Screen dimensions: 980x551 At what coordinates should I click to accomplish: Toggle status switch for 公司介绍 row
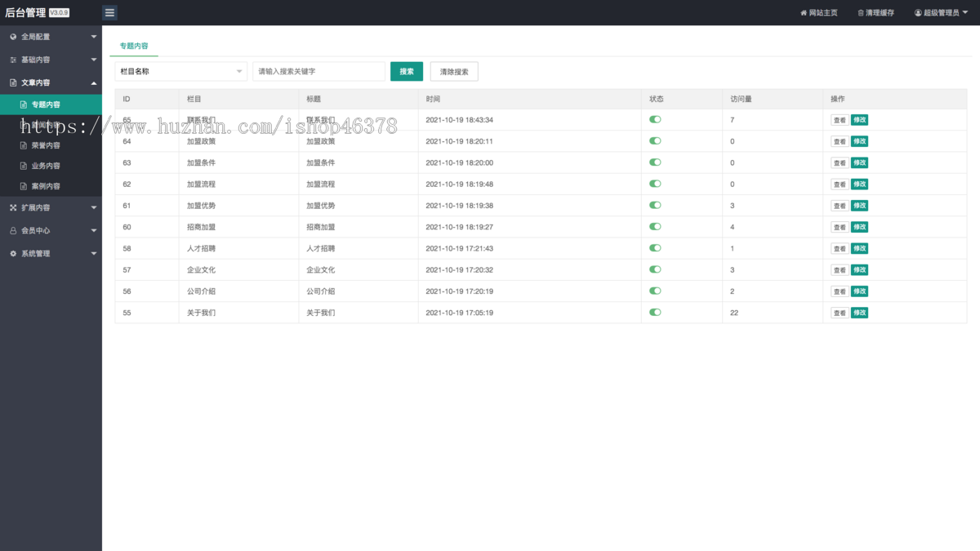pos(655,291)
